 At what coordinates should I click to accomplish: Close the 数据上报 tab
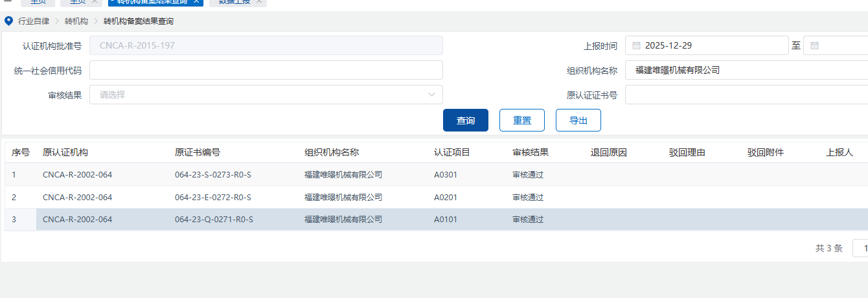click(258, 2)
